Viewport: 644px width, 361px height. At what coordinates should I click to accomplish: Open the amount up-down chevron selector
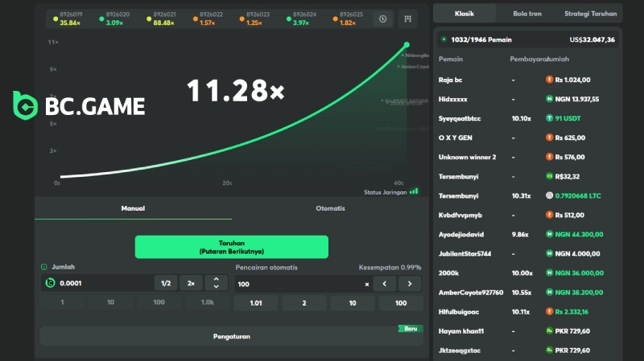pos(216,283)
